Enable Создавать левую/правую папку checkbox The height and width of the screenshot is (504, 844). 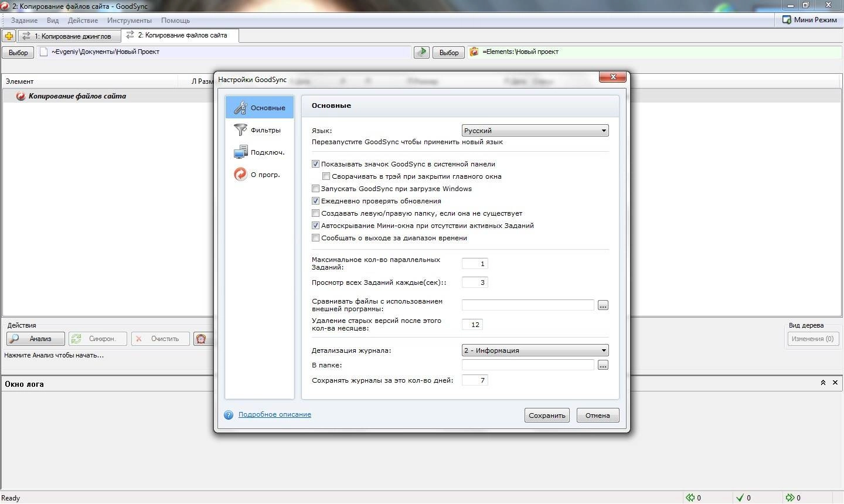[x=315, y=213]
